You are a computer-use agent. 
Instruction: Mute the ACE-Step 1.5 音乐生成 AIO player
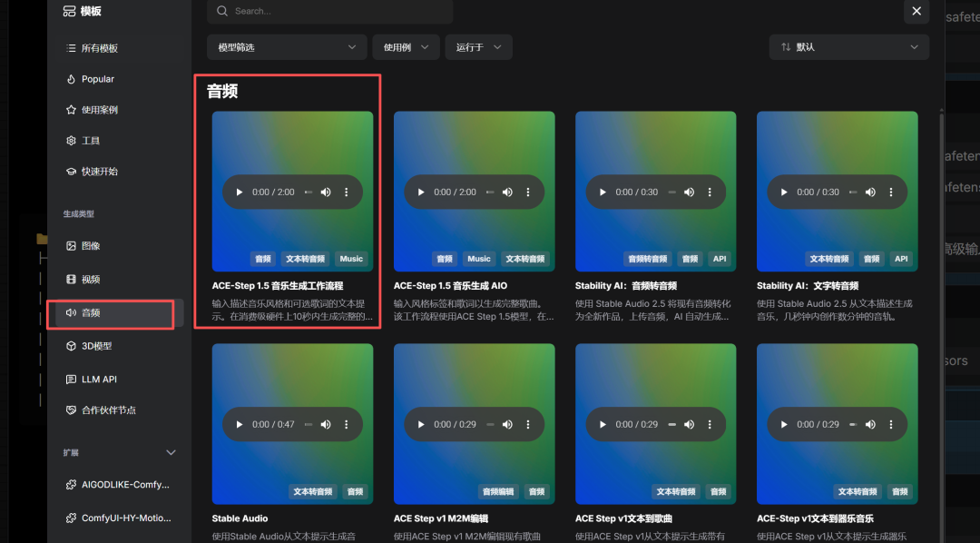[x=507, y=193]
